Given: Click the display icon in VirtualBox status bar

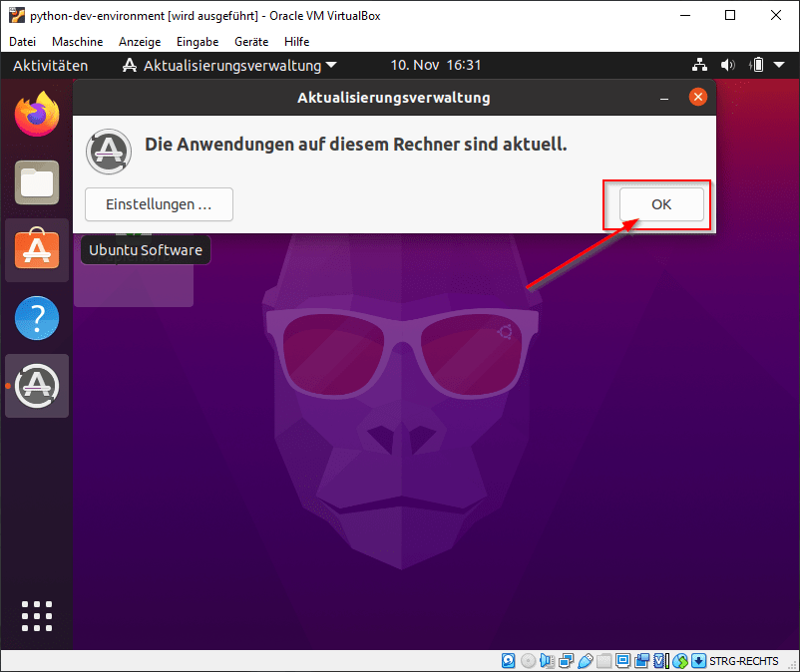Looking at the screenshot, I should click(x=622, y=660).
